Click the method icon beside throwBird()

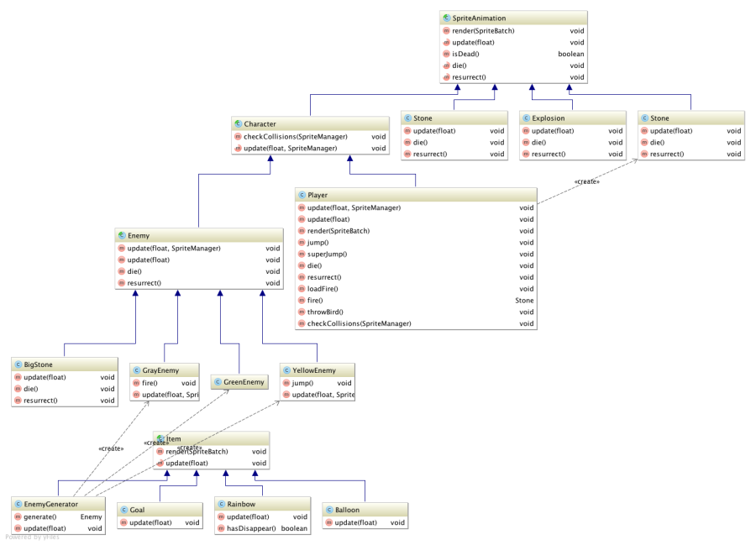302,312
